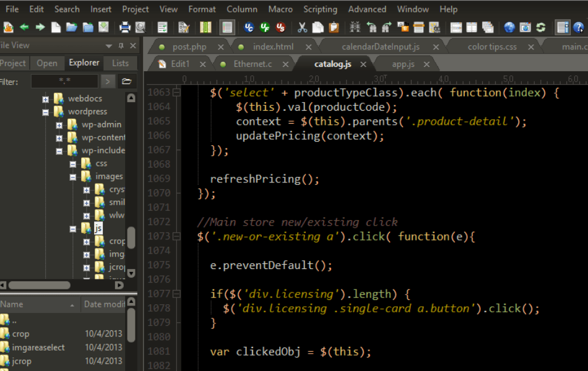Close the catalog.js tab
The image size is (588, 371).
[x=363, y=64]
